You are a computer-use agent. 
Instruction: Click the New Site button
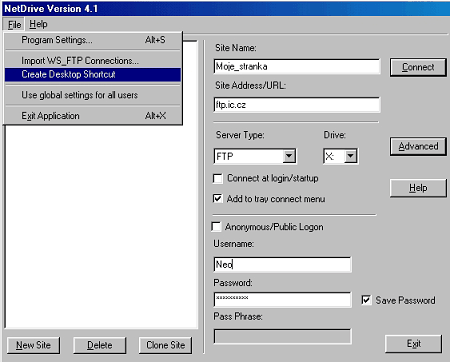coord(33,345)
